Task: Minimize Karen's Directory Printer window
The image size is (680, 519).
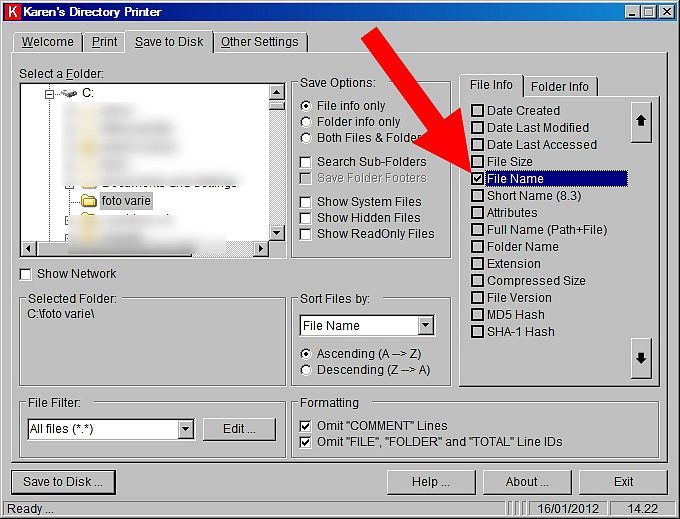Action: pyautogui.click(x=633, y=12)
